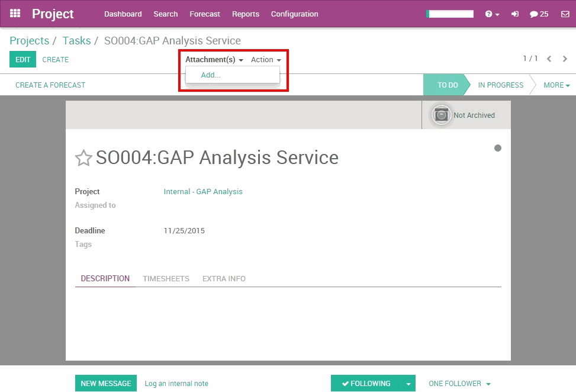Go to previous record with the left arrow

pos(549,59)
